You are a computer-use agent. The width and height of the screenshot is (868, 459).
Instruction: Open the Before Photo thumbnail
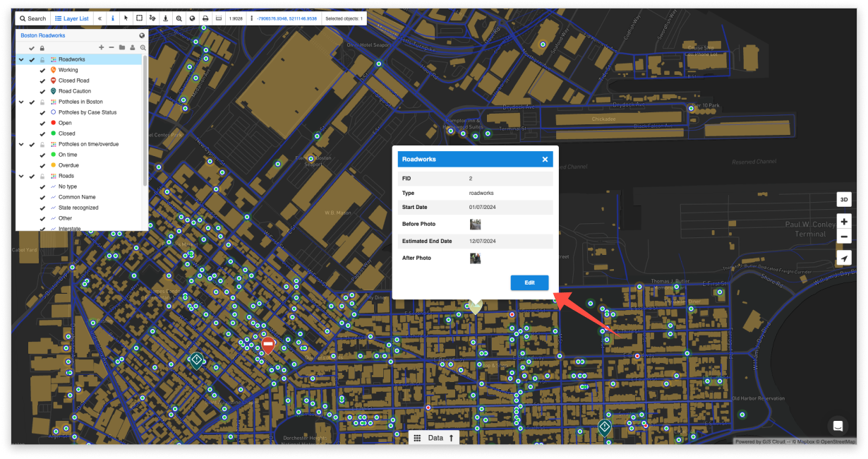point(476,224)
